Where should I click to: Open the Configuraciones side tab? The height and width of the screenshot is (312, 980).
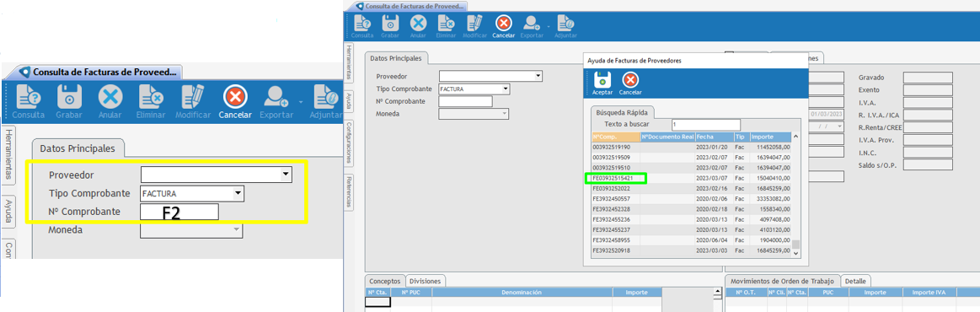[x=349, y=143]
